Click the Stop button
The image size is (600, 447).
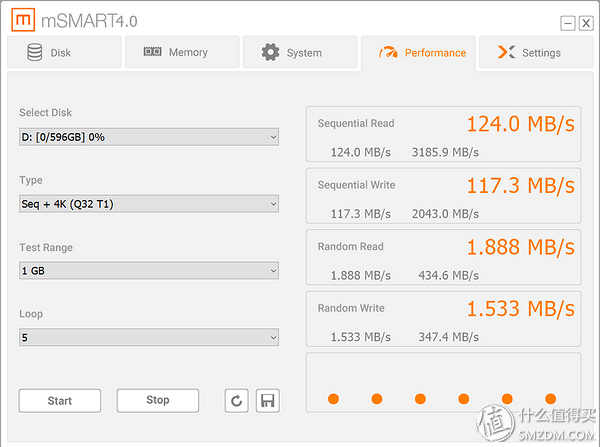(158, 401)
